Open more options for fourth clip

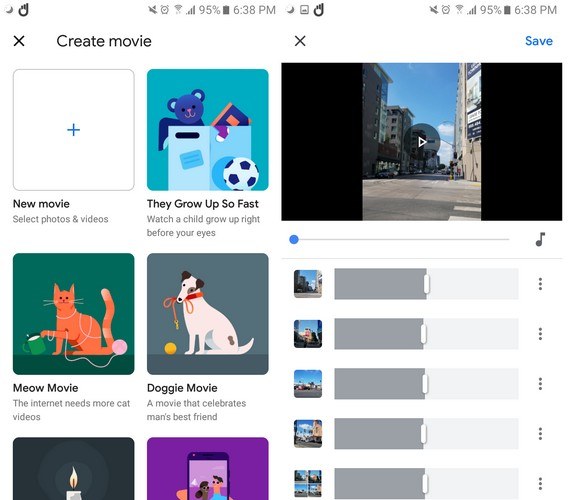pyautogui.click(x=540, y=434)
